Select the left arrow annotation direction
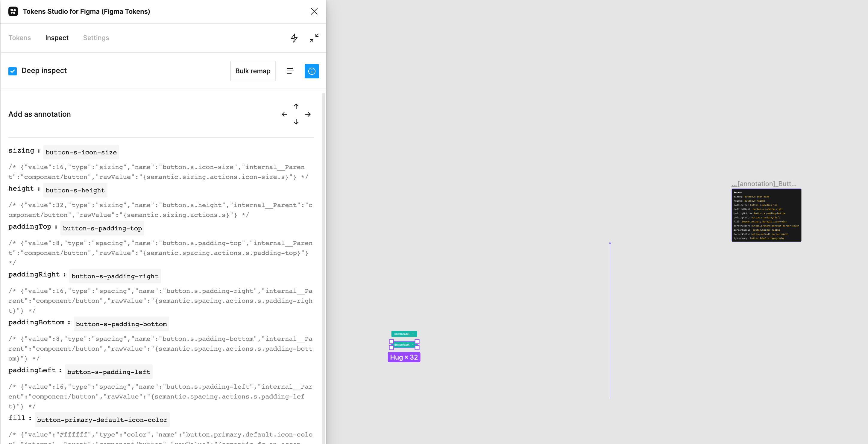 tap(284, 114)
